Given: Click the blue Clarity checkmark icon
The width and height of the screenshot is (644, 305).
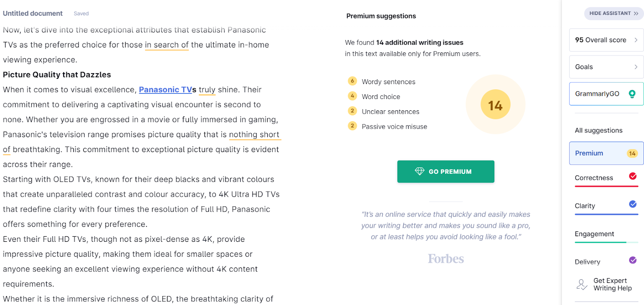Looking at the screenshot, I should [x=633, y=204].
